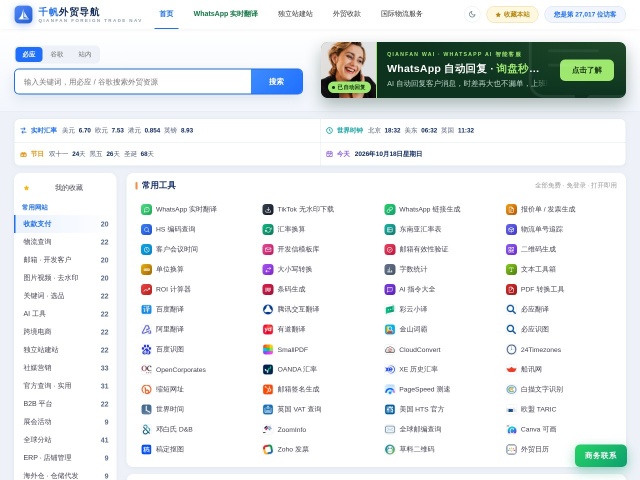
Task: Select 图片视频 · 去水印 sidebar row
Action: coord(65,278)
